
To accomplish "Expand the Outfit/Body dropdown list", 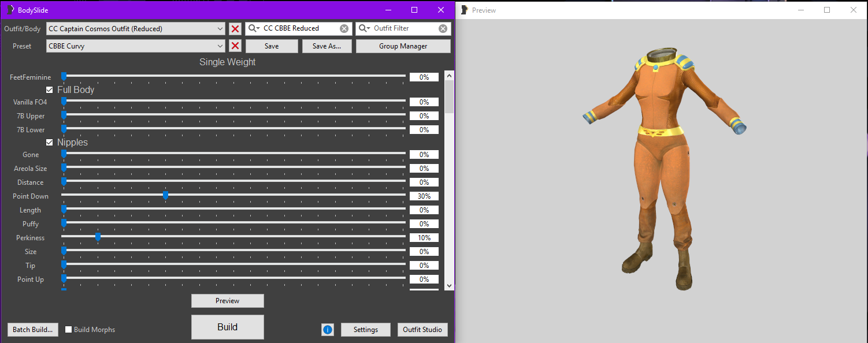I will click(x=220, y=29).
